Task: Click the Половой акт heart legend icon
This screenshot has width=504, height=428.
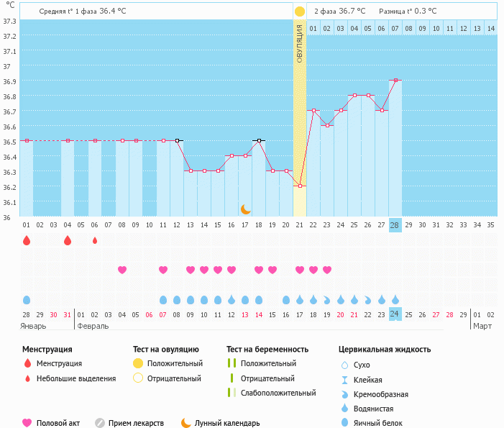Action: click(27, 423)
